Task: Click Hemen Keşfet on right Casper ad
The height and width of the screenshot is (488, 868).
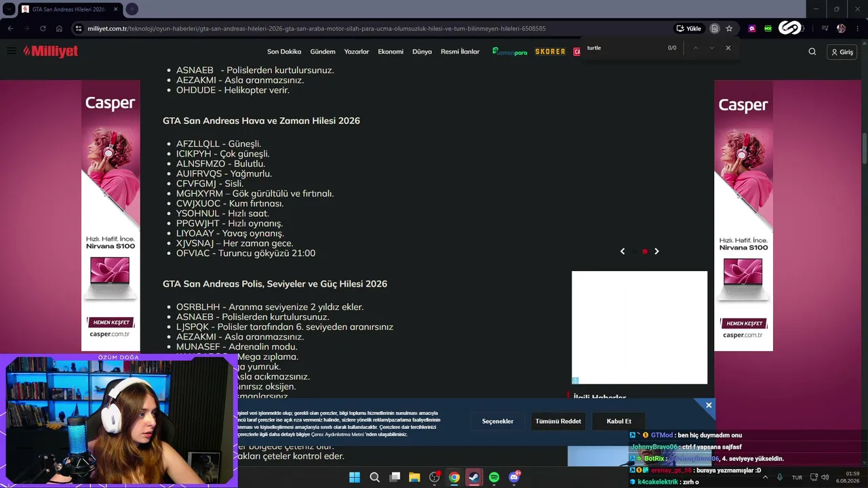Action: pos(744,323)
